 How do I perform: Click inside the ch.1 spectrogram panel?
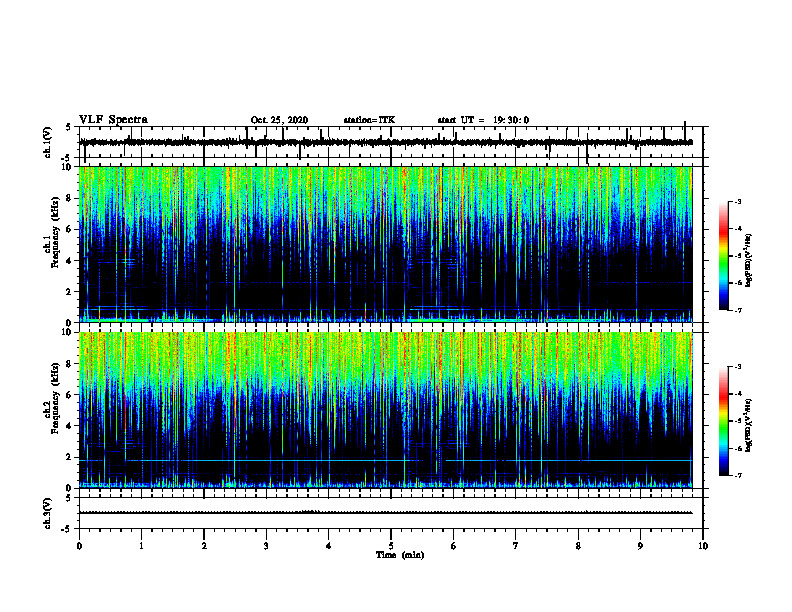tap(385, 244)
